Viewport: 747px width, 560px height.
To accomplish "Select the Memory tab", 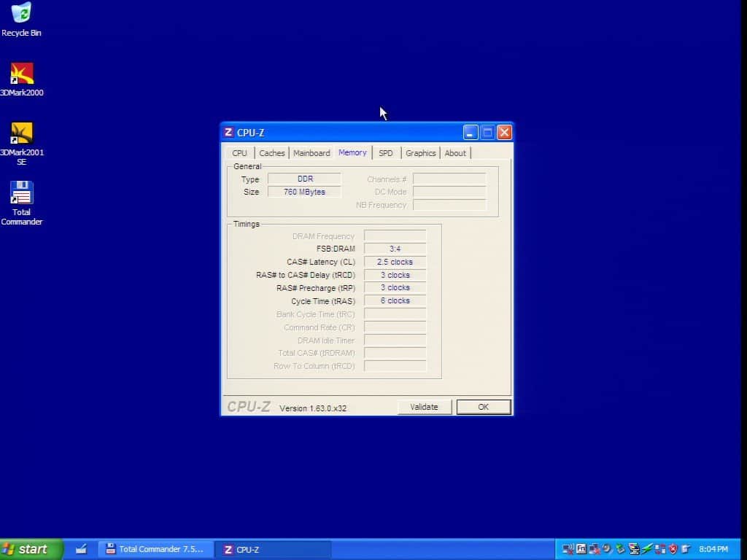I will (352, 152).
